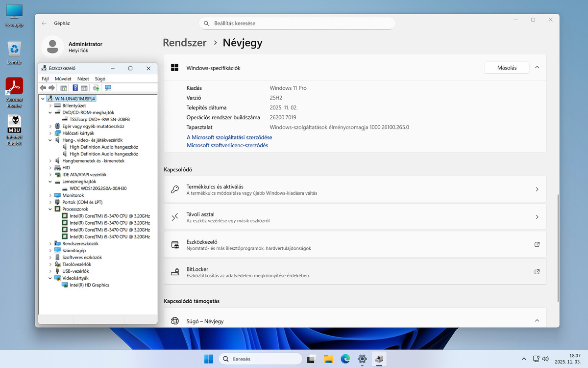
Task: Expand the Billentyűzet node chevron
Action: tap(50, 105)
